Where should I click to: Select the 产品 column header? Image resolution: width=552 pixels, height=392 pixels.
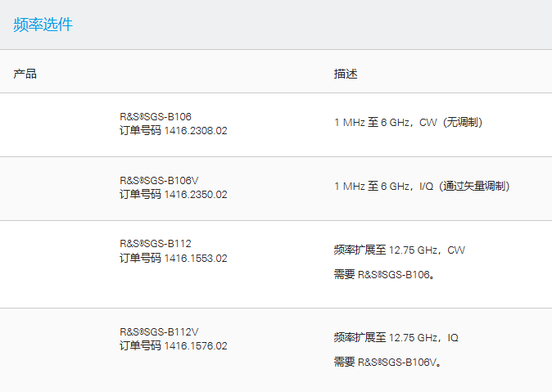[x=25, y=74]
